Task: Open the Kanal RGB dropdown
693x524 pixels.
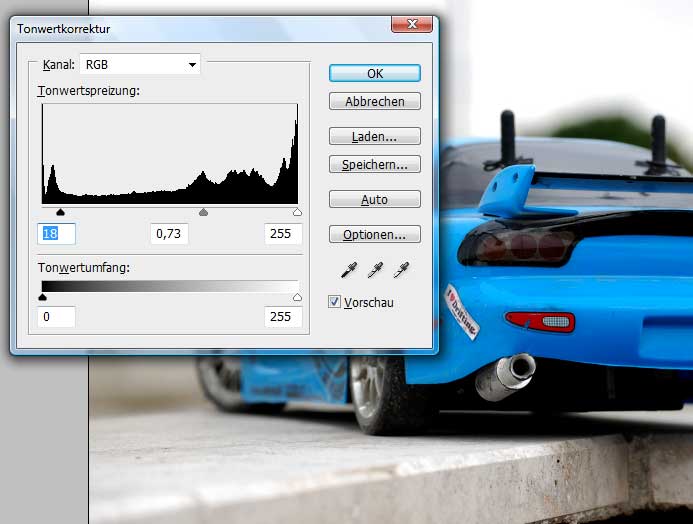Action: pyautogui.click(x=140, y=65)
